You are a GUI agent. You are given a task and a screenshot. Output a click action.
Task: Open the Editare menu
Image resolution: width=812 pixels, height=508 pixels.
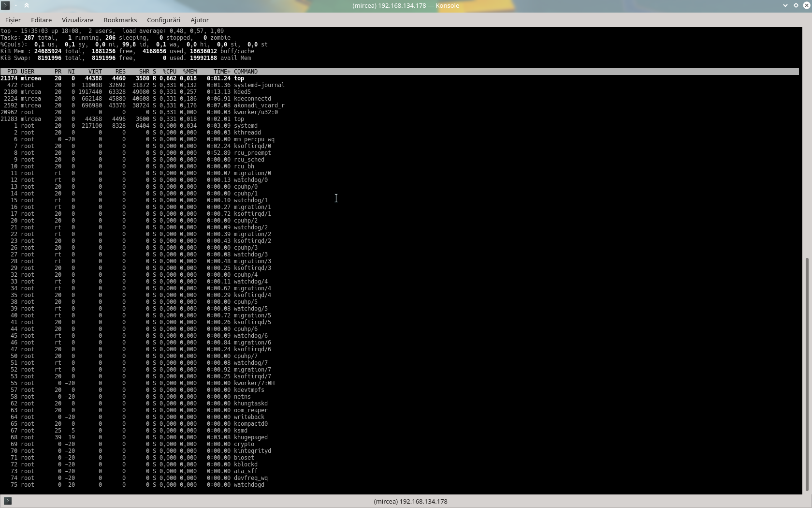41,20
